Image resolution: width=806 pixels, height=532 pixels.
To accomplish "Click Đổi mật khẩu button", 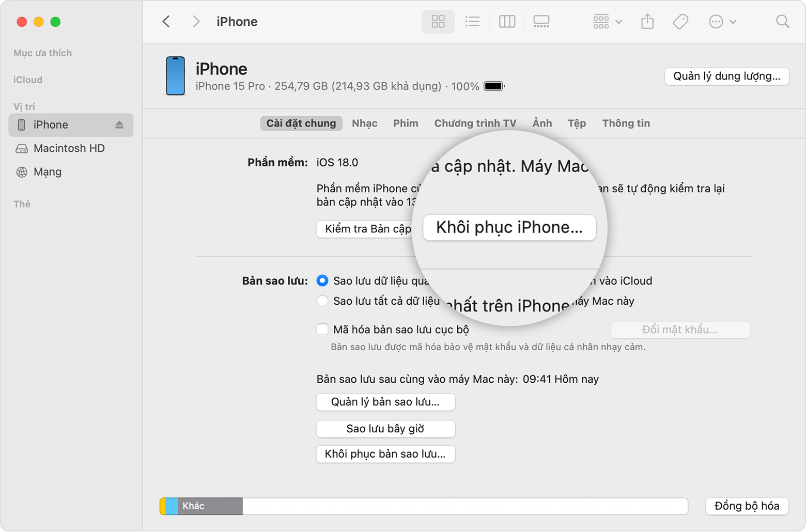I will [680, 330].
